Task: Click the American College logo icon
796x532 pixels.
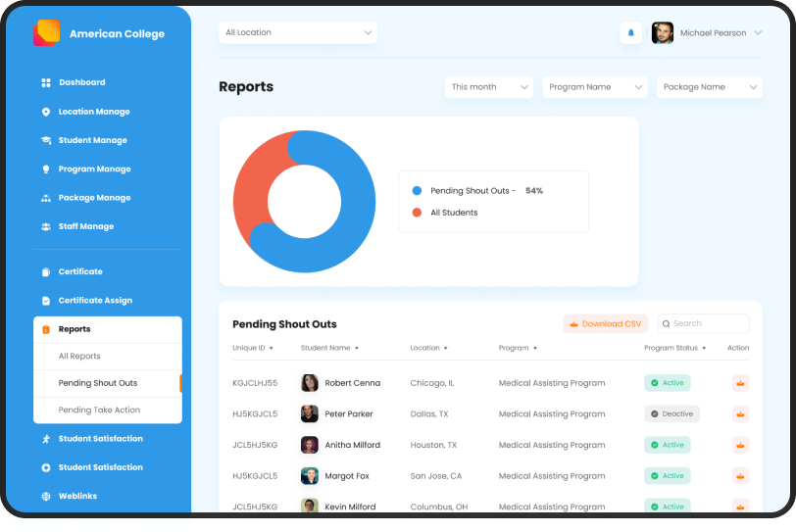Action: pos(47,33)
